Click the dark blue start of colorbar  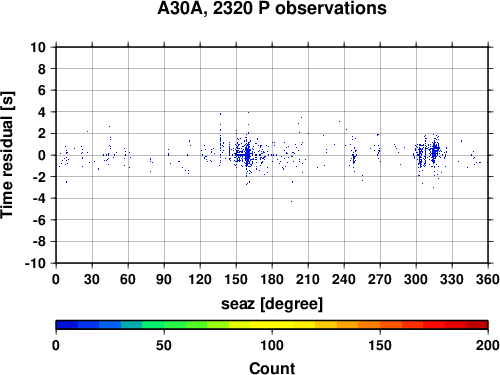(x=67, y=325)
